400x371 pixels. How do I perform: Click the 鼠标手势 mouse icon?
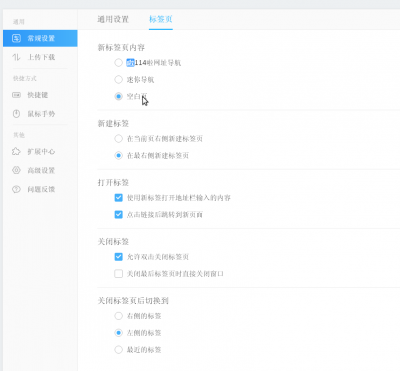click(16, 114)
